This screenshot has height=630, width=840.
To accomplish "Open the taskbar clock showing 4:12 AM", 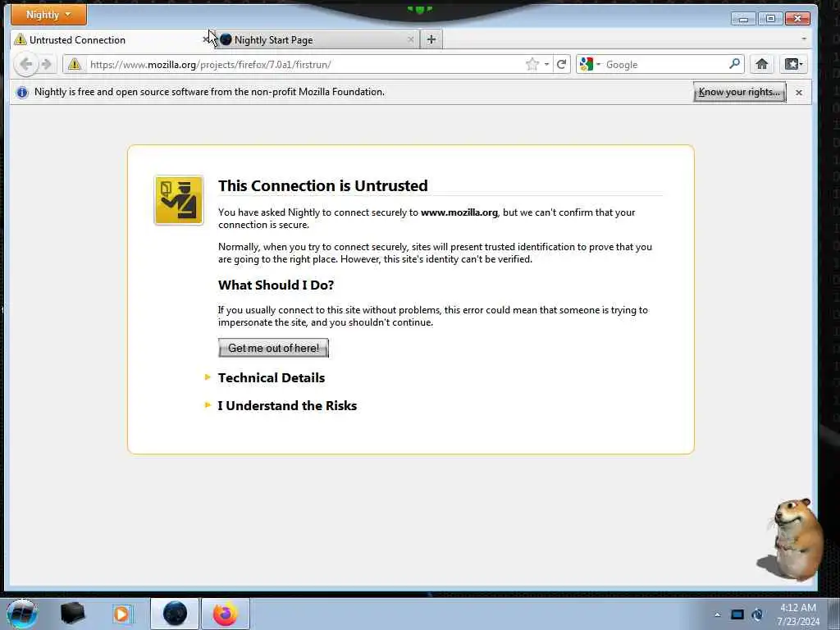I will point(797,614).
